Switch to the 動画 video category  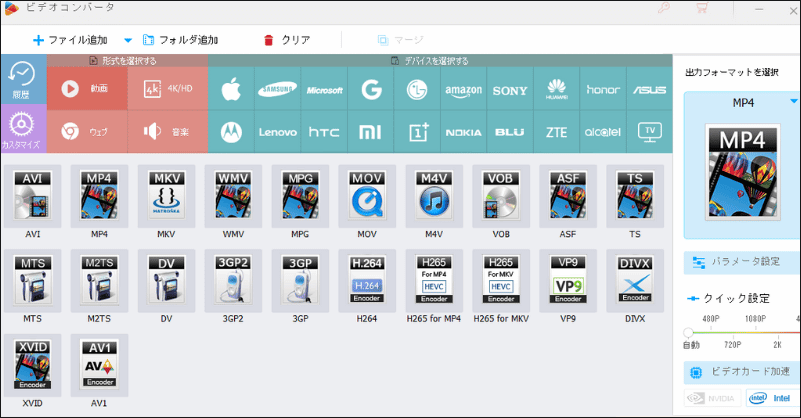(87, 88)
